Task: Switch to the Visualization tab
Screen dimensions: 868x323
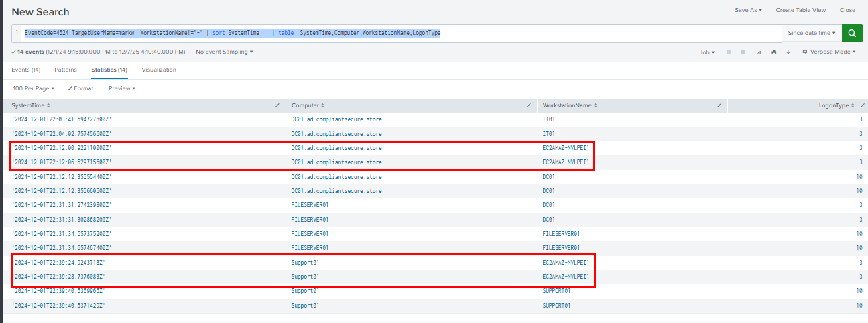Action: [x=159, y=70]
